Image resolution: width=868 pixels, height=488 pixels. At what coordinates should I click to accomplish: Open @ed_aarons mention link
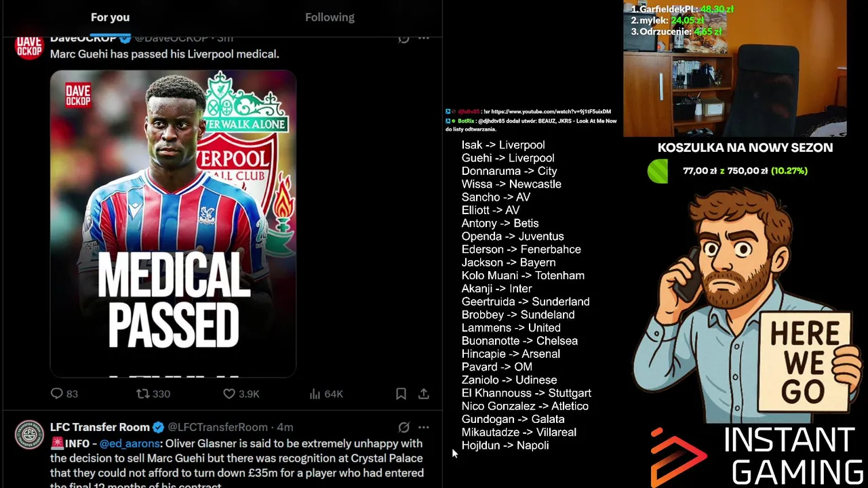[x=130, y=443]
